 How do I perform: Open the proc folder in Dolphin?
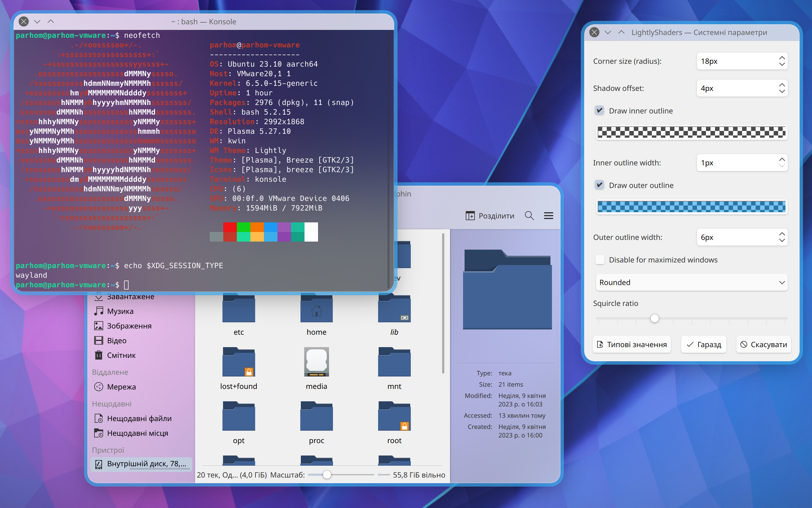click(x=316, y=422)
